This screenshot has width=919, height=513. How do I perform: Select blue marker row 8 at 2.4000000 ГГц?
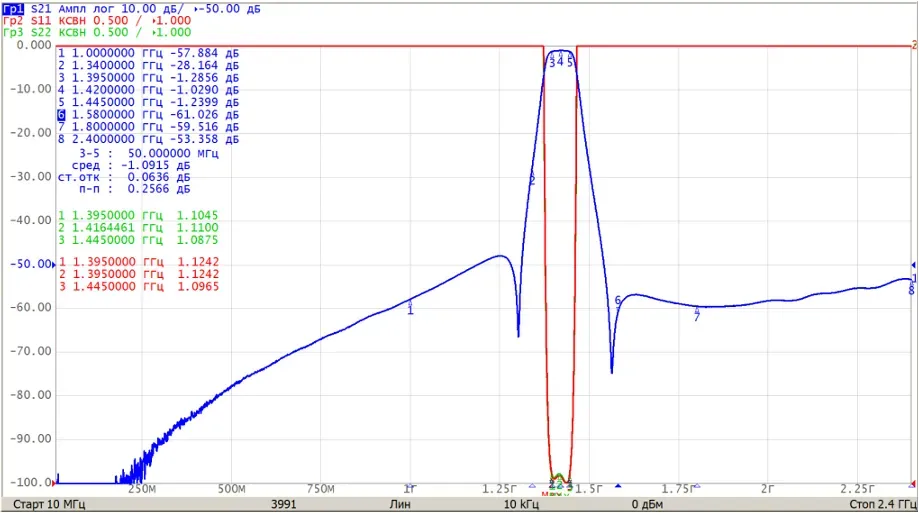point(148,140)
